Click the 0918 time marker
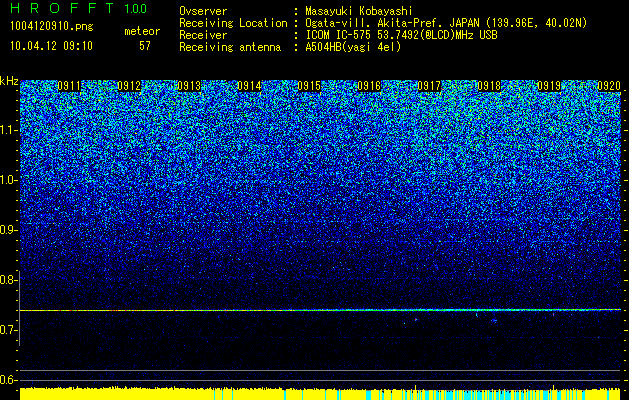The image size is (629, 400). [x=489, y=86]
